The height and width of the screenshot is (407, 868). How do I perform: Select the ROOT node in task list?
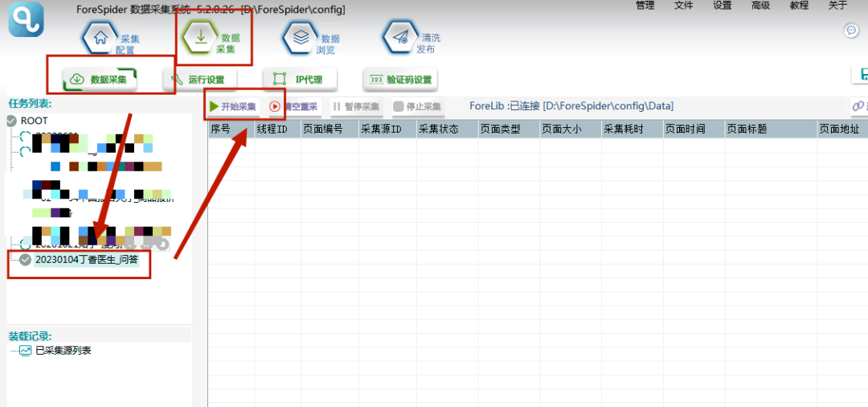(35, 121)
